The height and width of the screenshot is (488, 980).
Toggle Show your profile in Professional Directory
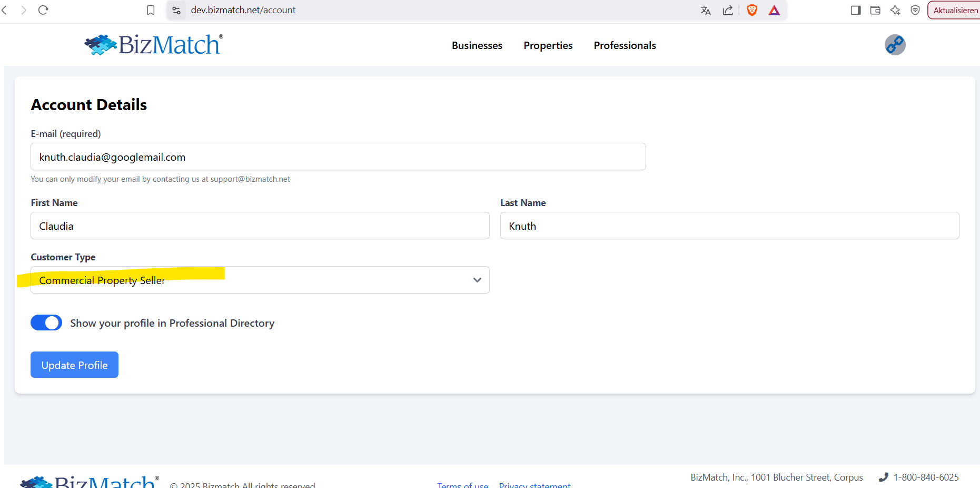coord(46,323)
